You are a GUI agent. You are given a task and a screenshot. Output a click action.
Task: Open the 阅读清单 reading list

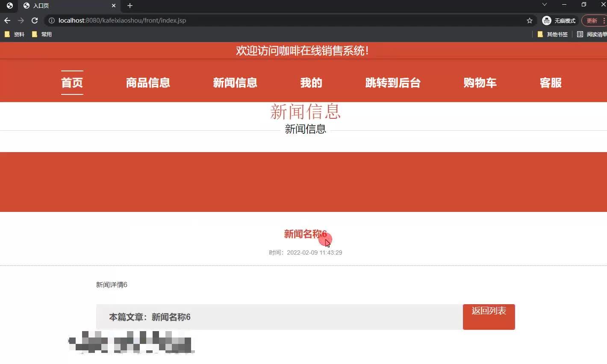click(x=592, y=34)
